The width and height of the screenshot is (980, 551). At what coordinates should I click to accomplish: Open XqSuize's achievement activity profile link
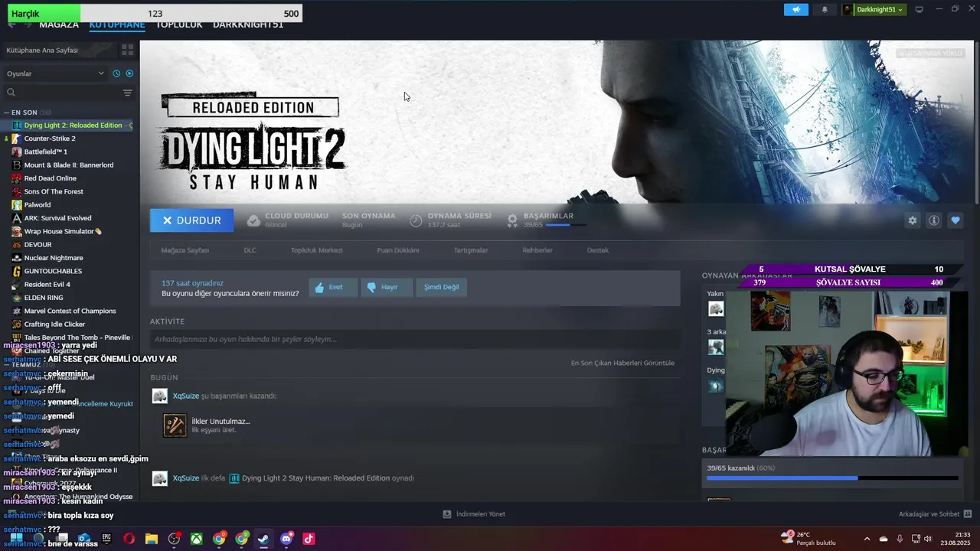click(x=185, y=396)
